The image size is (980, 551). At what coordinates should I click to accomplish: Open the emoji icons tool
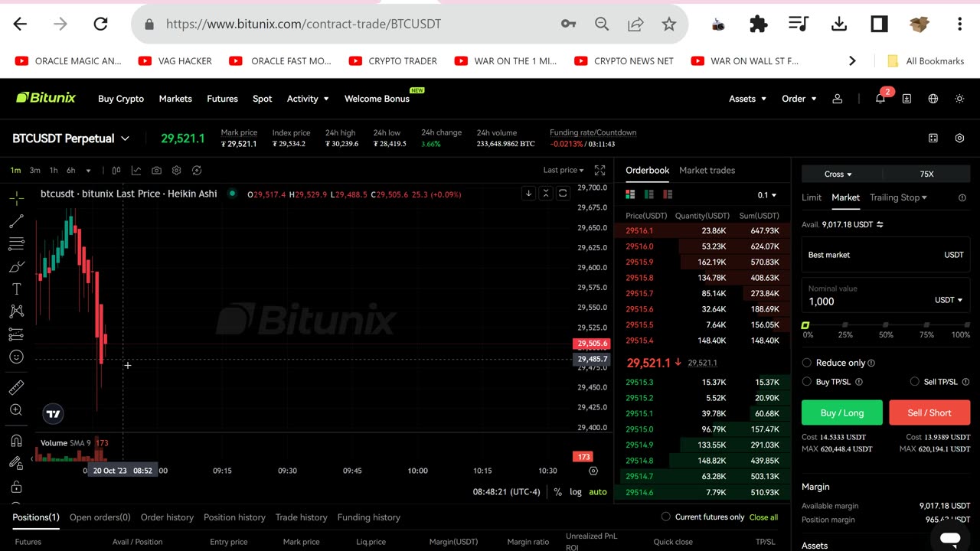[16, 357]
